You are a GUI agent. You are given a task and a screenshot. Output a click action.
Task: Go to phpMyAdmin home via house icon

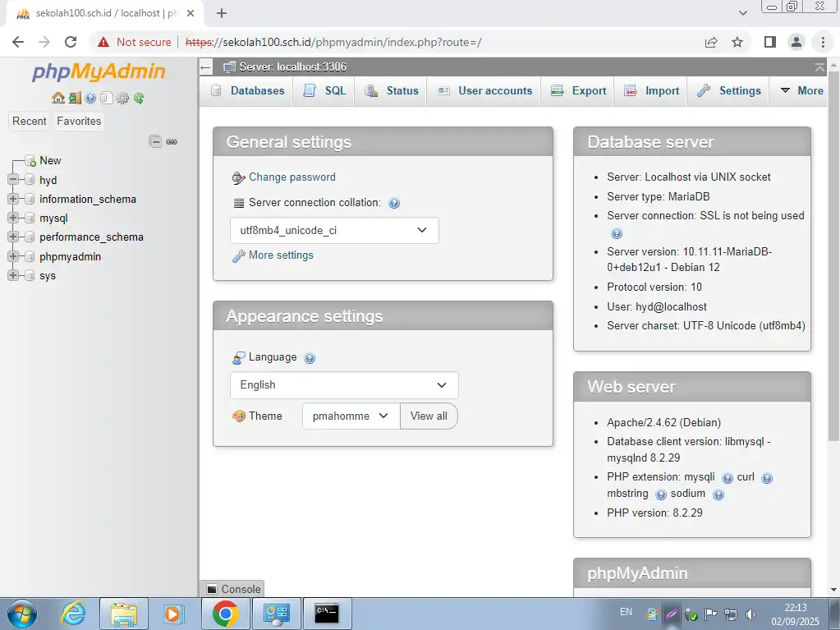57,98
